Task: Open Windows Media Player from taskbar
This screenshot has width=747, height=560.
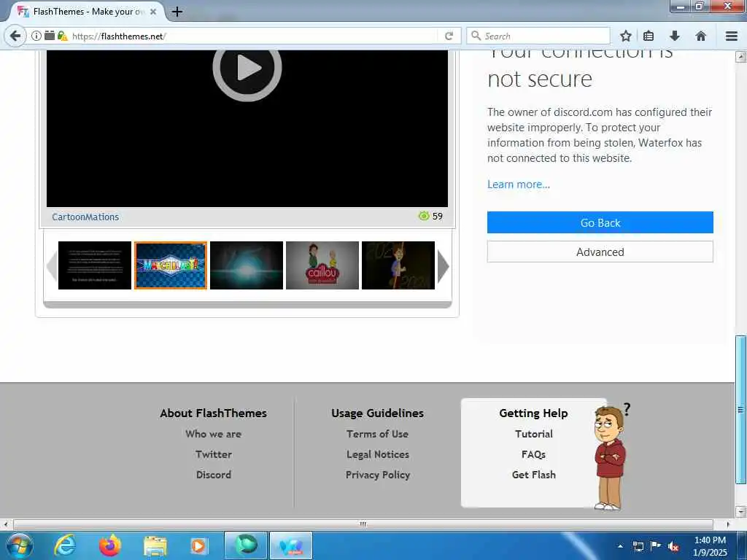Action: coord(198,546)
